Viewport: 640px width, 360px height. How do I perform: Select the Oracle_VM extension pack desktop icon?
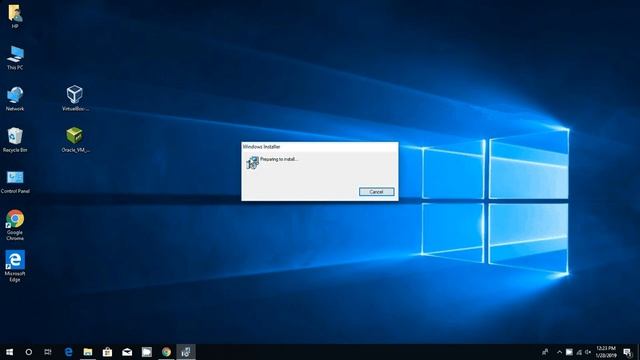(75, 140)
